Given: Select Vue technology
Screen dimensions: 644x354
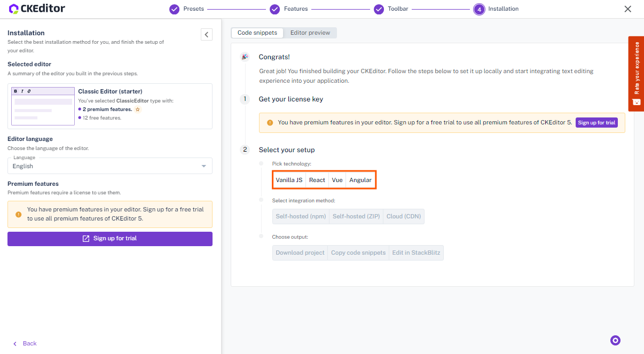Looking at the screenshot, I should pos(337,180).
